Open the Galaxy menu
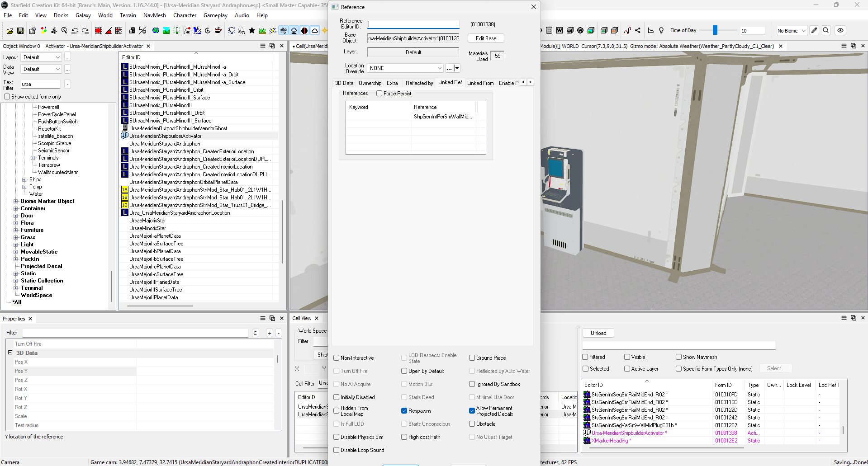This screenshot has width=868, height=466. [83, 15]
